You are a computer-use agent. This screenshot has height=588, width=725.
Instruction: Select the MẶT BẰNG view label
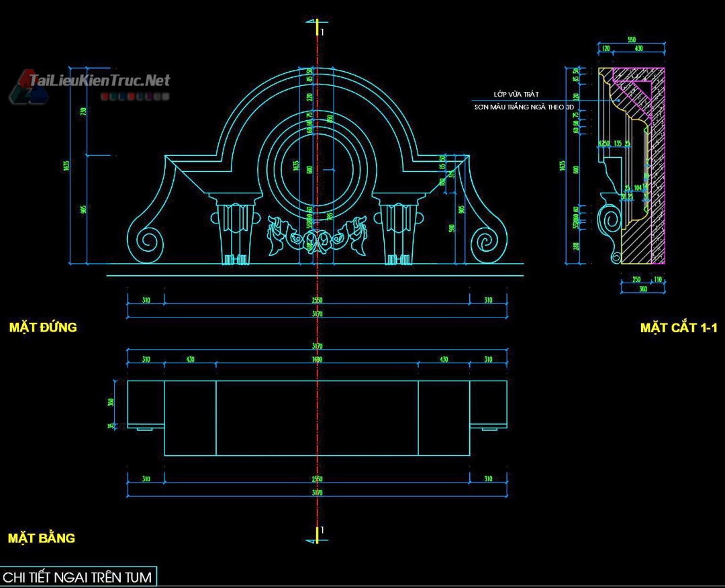[x=42, y=538]
